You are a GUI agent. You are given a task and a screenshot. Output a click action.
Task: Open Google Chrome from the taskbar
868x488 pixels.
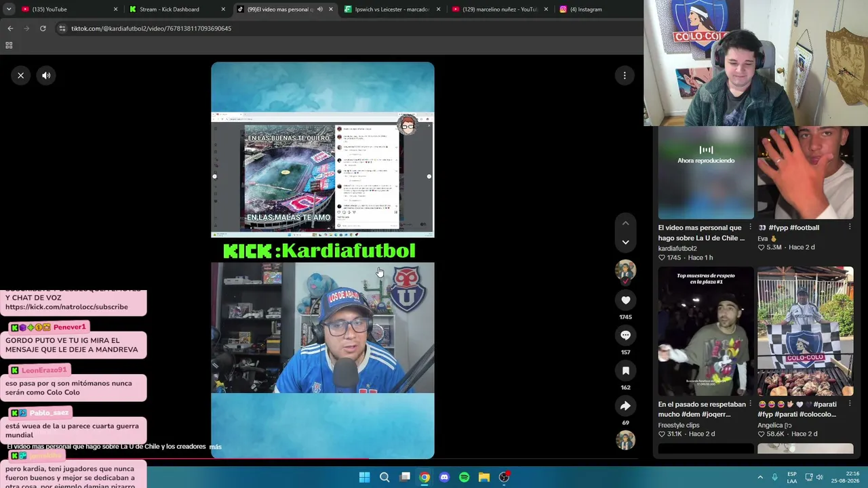tap(425, 477)
